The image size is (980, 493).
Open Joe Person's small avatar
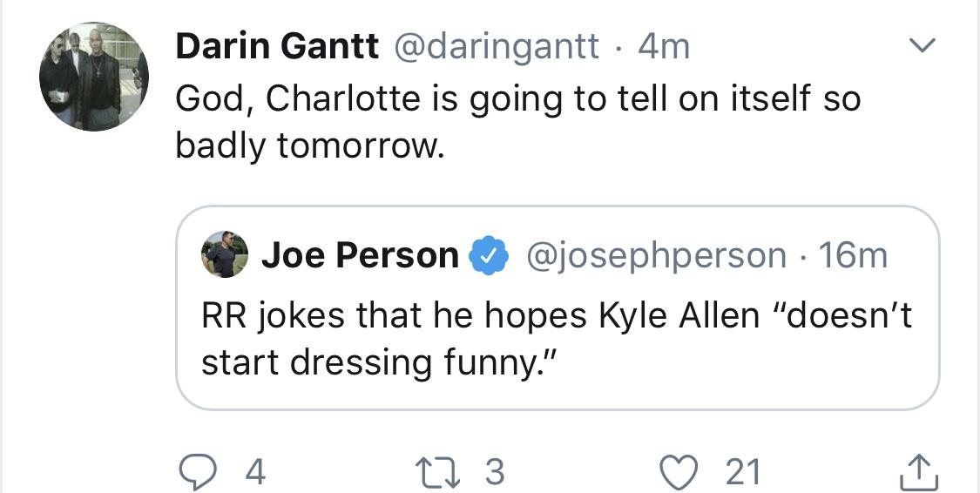pos(225,255)
